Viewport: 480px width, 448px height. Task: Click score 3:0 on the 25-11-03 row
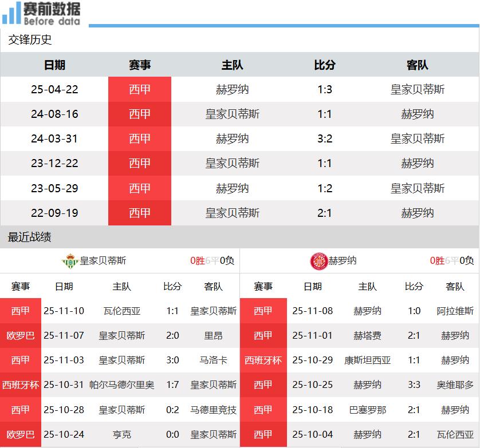point(172,360)
